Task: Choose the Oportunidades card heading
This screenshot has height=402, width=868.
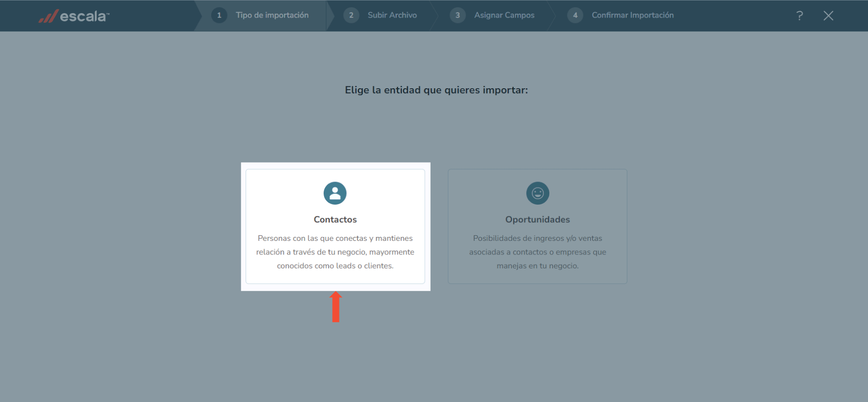Action: pyautogui.click(x=538, y=220)
